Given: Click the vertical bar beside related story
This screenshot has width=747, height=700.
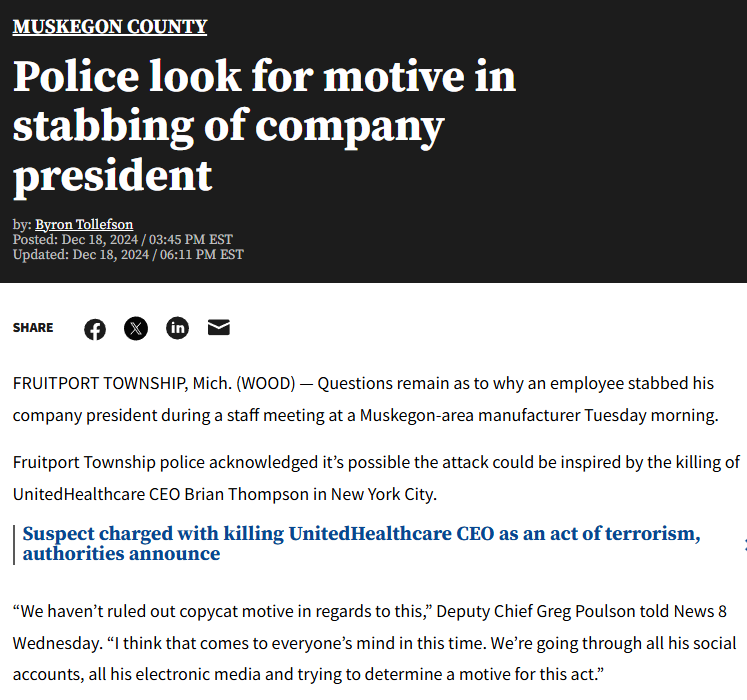Looking at the screenshot, I should click(14, 544).
